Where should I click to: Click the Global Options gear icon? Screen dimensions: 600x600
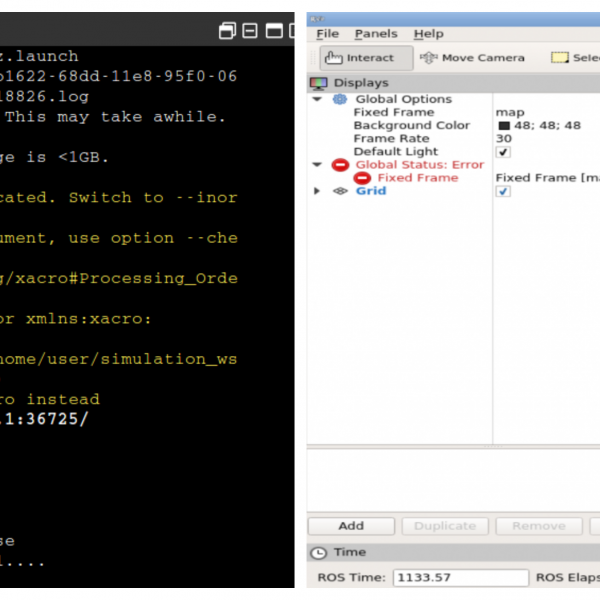339,99
